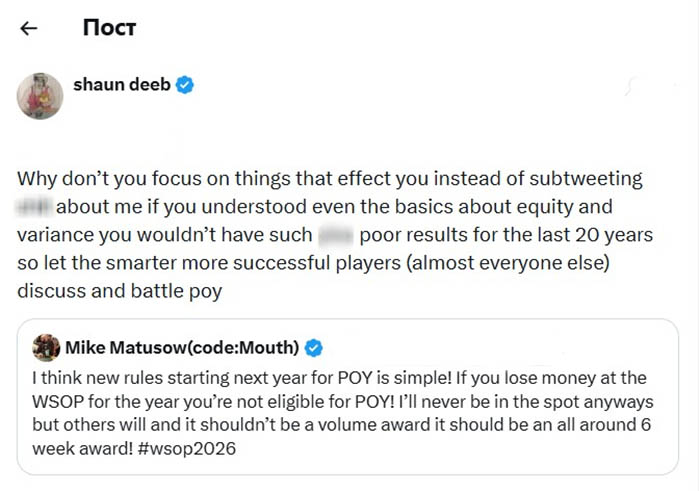Click the 'Пост' page header

tap(109, 28)
